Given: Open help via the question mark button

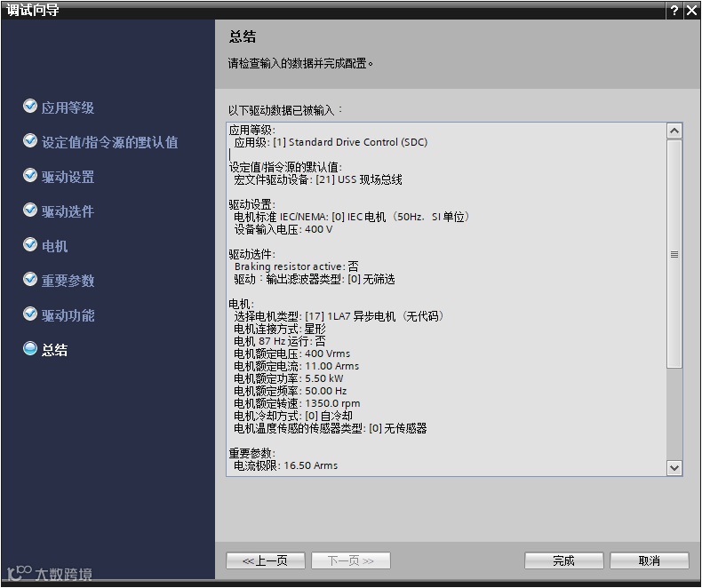Looking at the screenshot, I should pyautogui.click(x=674, y=11).
